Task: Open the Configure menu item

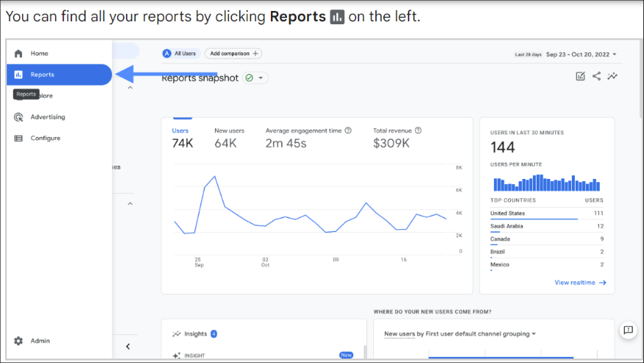Action: click(59, 138)
